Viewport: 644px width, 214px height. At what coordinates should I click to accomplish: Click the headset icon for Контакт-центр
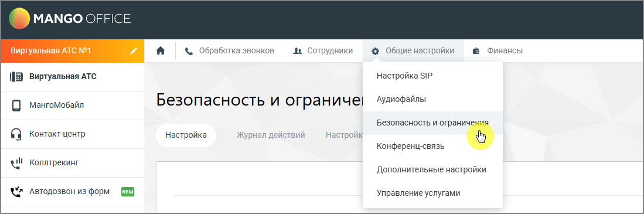(16, 134)
